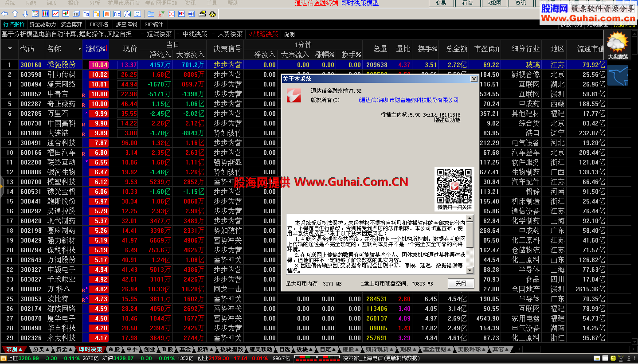The image size is (638, 364).
Task: Click the news page icon with lines
Action: pos(76,14)
